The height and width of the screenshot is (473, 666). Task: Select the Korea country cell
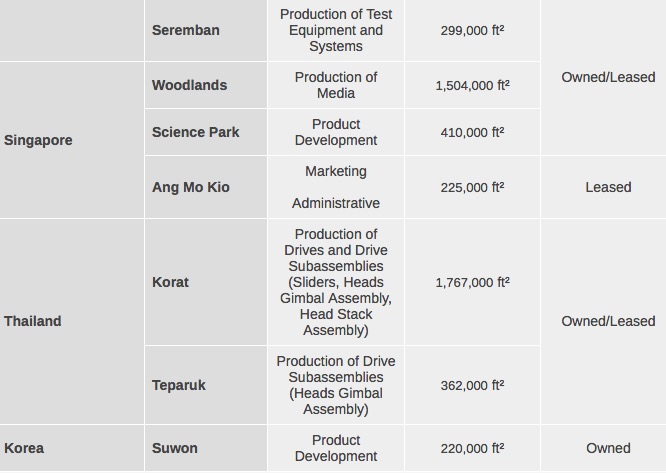click(x=24, y=448)
